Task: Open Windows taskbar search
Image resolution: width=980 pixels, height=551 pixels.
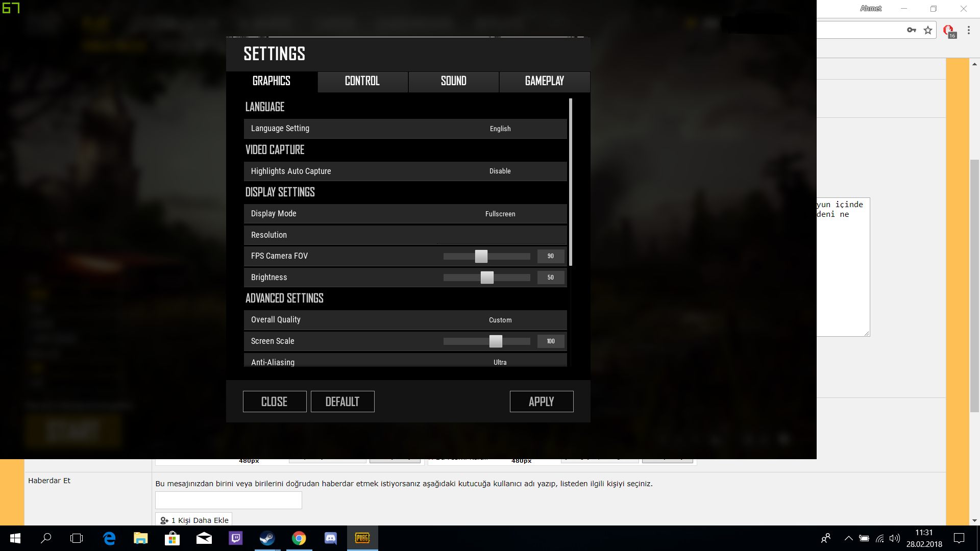Action: [46, 538]
